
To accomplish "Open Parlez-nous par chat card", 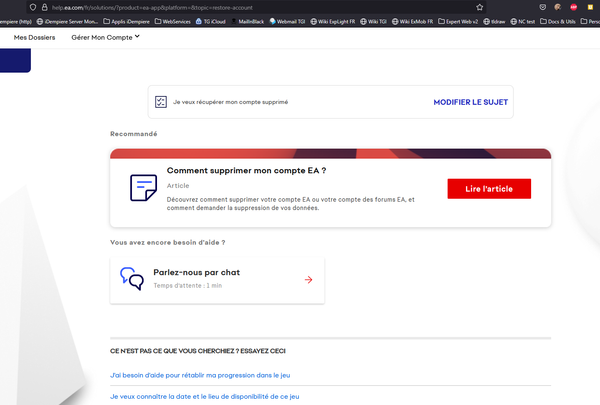I will (217, 281).
